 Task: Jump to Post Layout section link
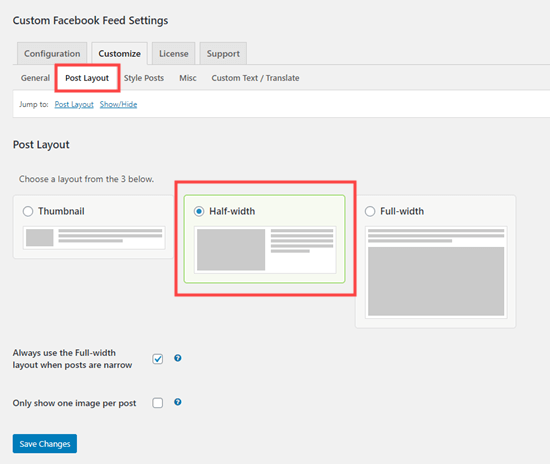pyautogui.click(x=74, y=104)
